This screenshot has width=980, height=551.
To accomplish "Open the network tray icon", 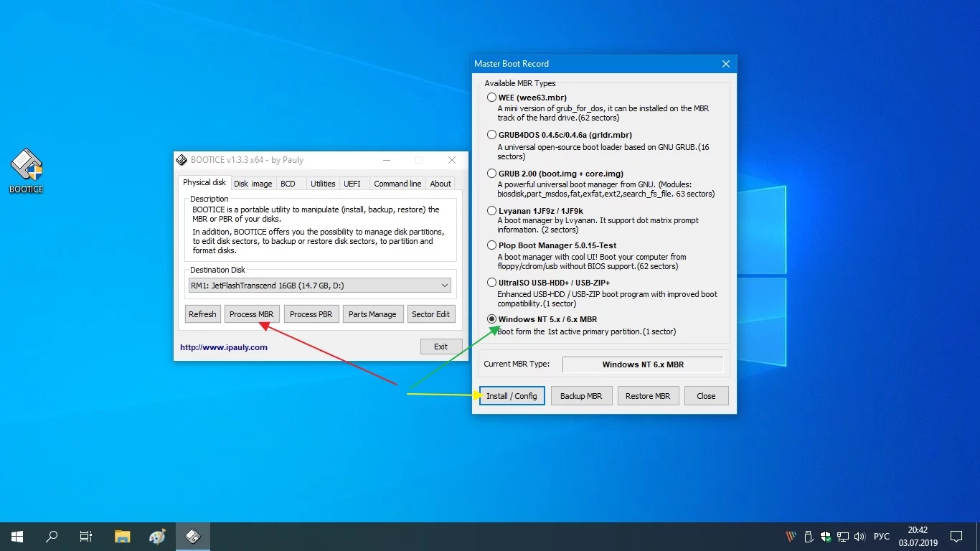I will coord(843,537).
